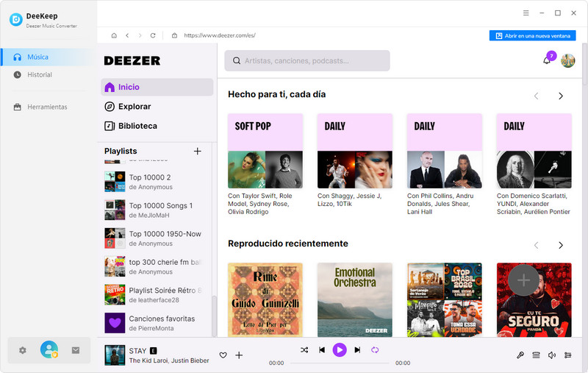This screenshot has height=373, width=588.
Task: Show previous items in Reproducido recientemente
Action: 537,246
